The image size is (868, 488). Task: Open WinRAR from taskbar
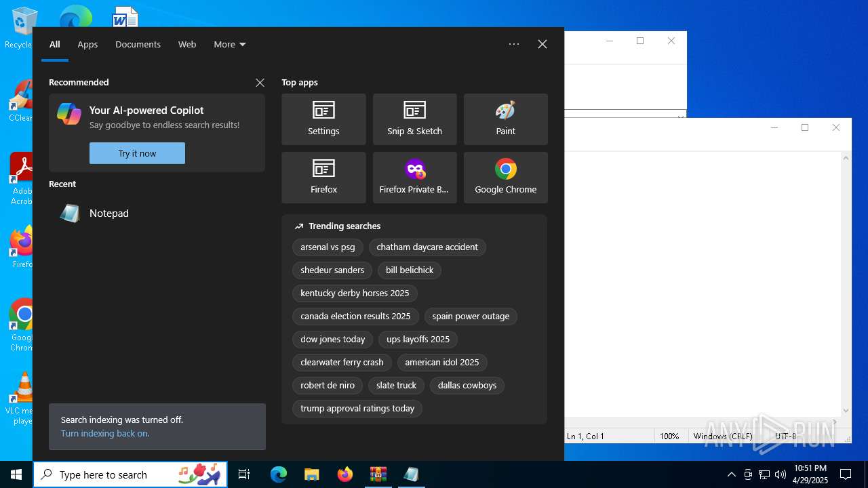[x=378, y=474]
